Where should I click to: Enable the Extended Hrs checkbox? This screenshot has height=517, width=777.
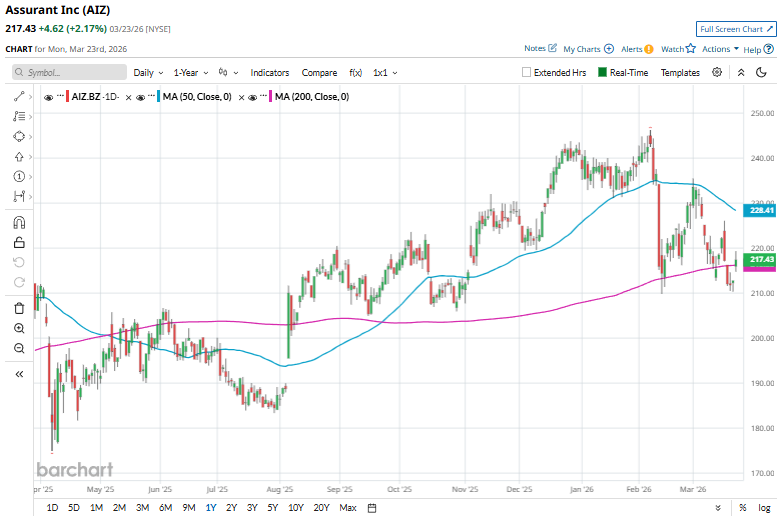pyautogui.click(x=527, y=73)
